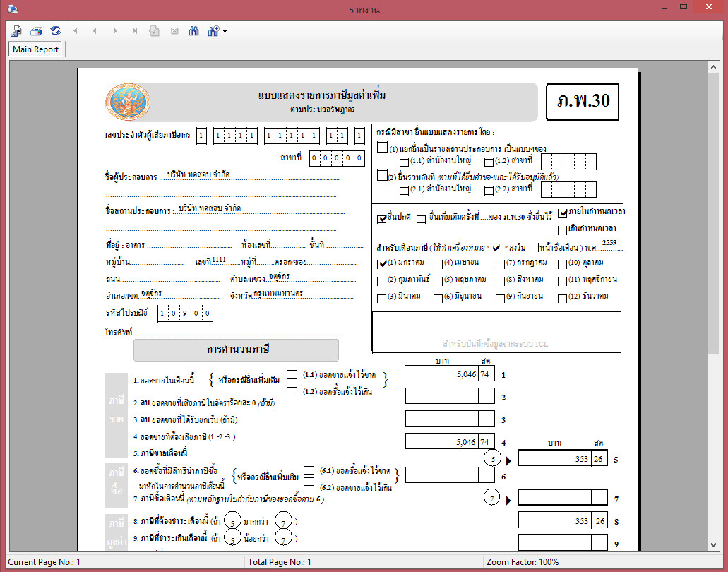Image resolution: width=728 pixels, height=572 pixels.
Task: Click the Go to Page icon
Action: 154,31
